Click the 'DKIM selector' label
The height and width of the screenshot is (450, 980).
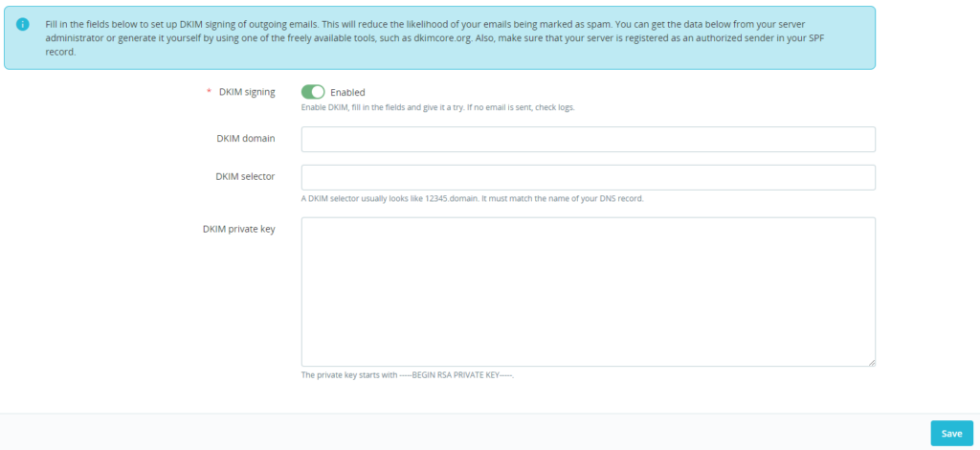245,177
